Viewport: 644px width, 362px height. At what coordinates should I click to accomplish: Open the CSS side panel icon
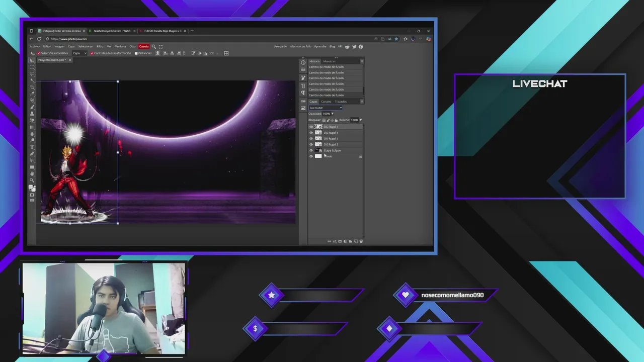click(303, 101)
